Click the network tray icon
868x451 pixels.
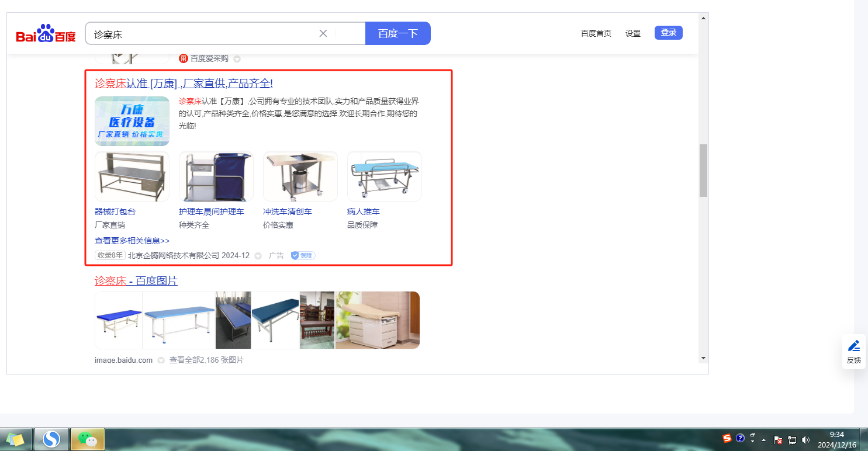click(792, 440)
